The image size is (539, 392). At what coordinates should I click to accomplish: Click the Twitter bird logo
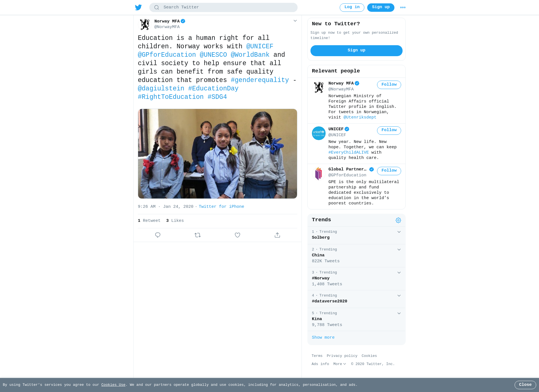coord(138,8)
